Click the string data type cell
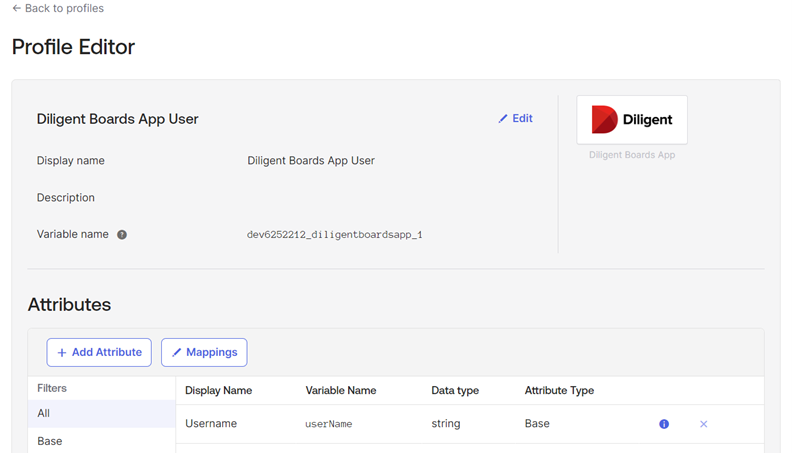Image resolution: width=792 pixels, height=453 pixels. pos(446,424)
